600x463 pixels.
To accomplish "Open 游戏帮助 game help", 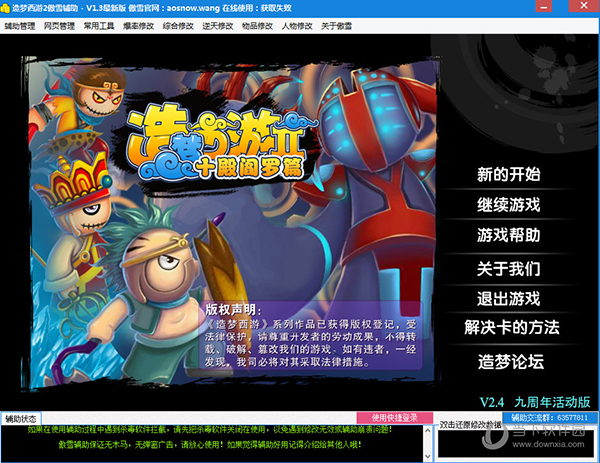I will point(509,235).
